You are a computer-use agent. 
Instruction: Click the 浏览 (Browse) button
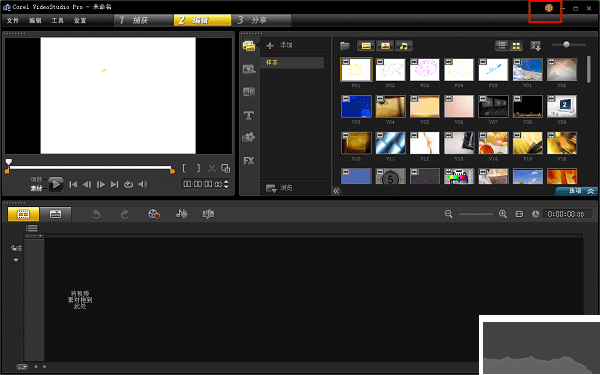(280, 188)
